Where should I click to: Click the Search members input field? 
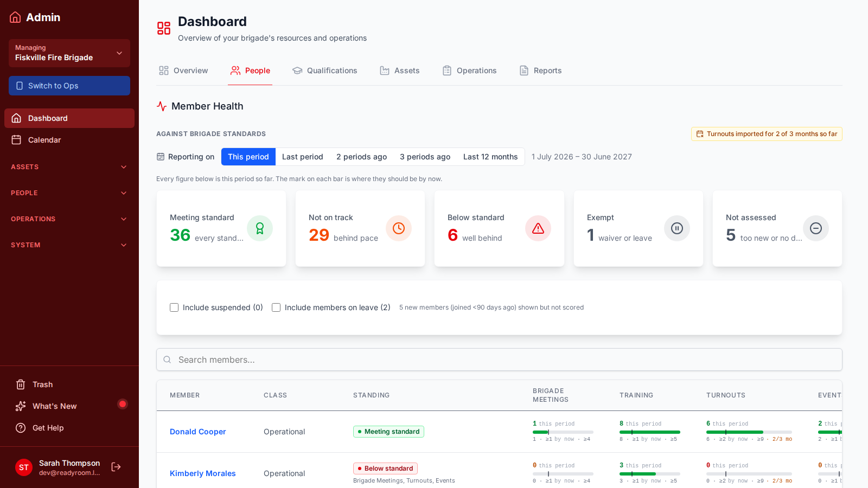click(x=499, y=359)
